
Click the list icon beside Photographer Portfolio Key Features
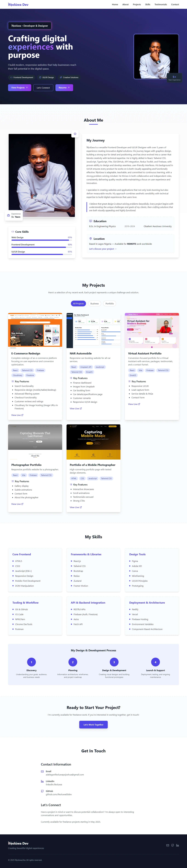click(x=13, y=481)
